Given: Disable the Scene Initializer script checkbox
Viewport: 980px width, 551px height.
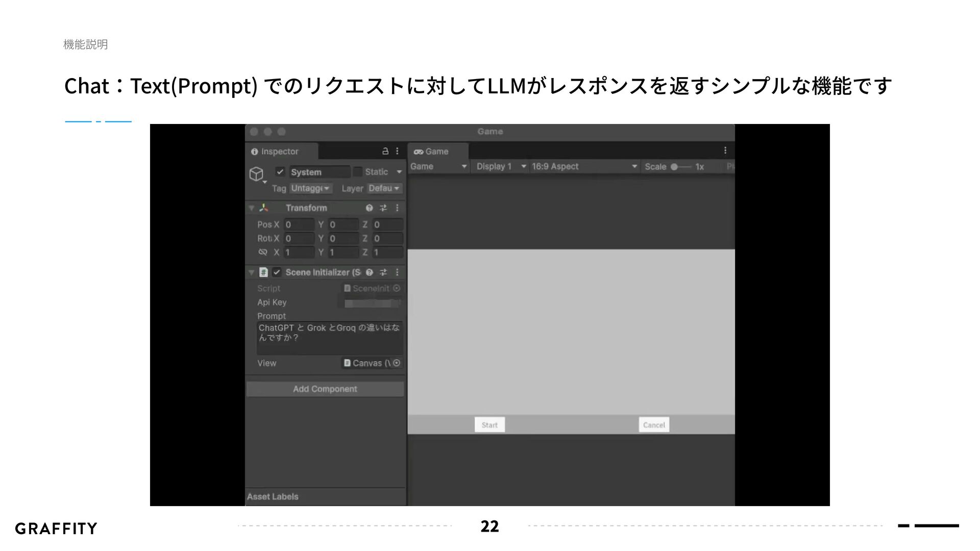Looking at the screenshot, I should (277, 272).
